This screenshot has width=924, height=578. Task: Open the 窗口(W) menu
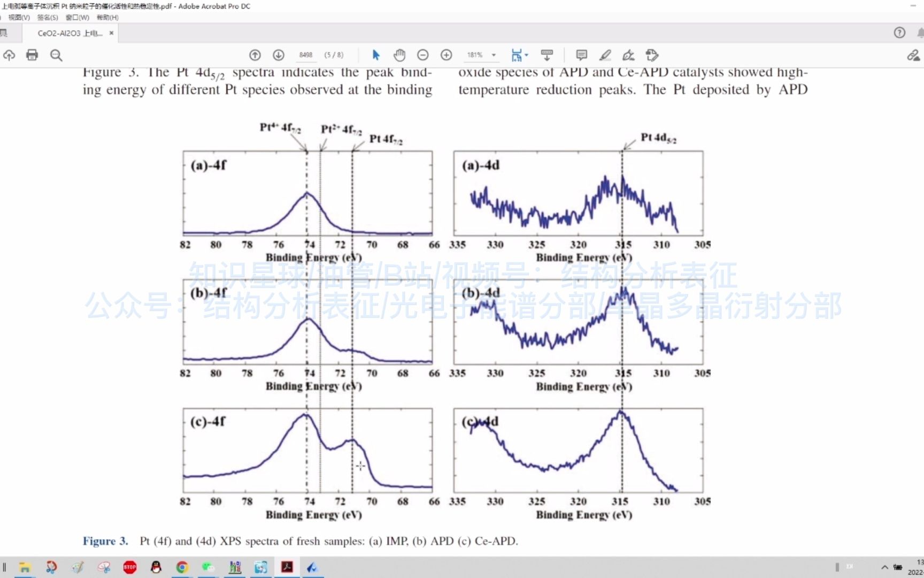[78, 18]
